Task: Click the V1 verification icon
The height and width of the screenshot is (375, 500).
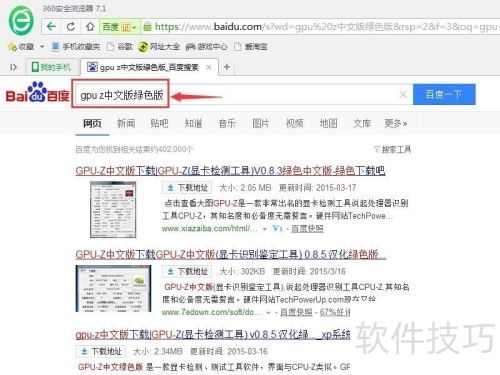Action: point(277,228)
